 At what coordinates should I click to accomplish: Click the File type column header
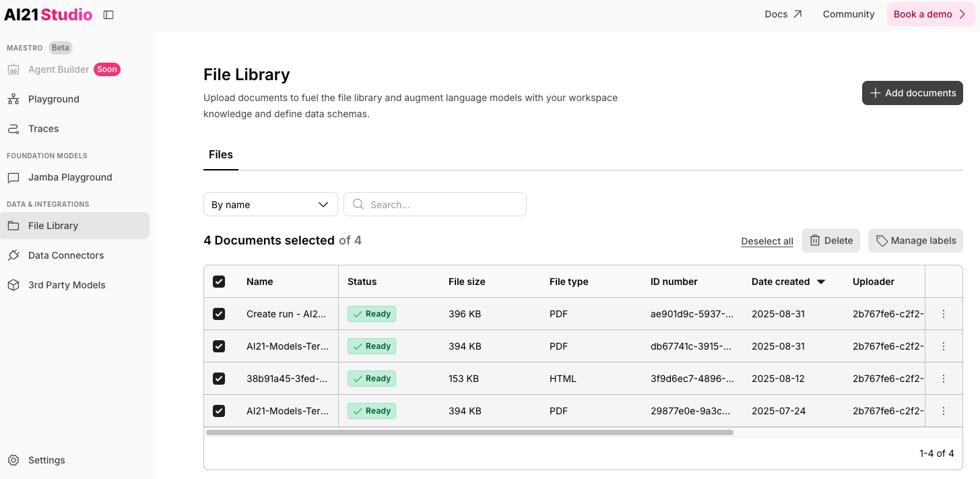569,282
